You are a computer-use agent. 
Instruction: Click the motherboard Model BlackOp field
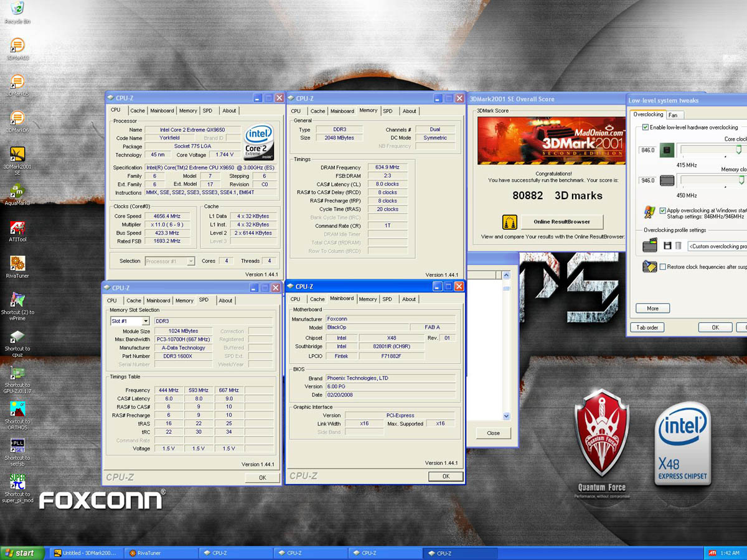367,327
